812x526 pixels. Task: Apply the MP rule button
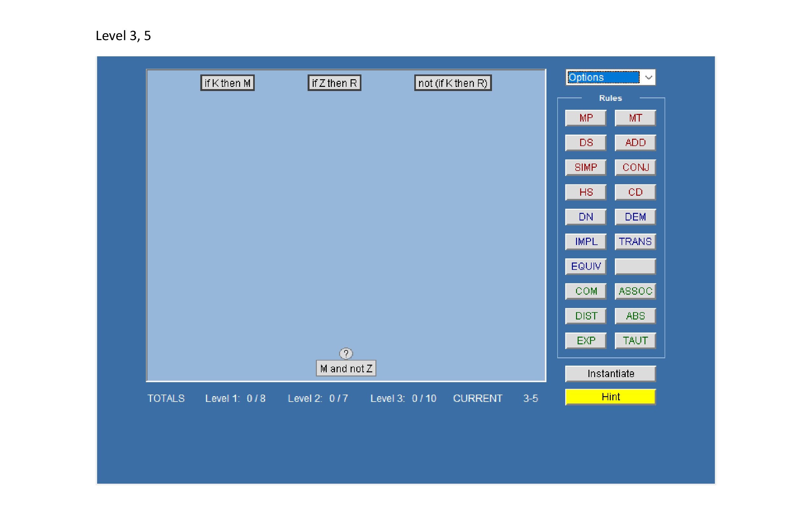pos(586,118)
